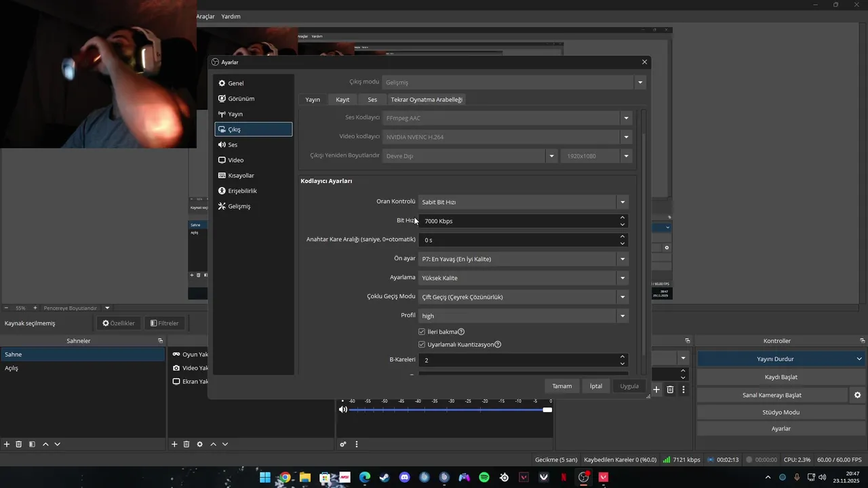868x488 pixels.
Task: Expand the Çıkış modu dropdown
Action: 639,82
